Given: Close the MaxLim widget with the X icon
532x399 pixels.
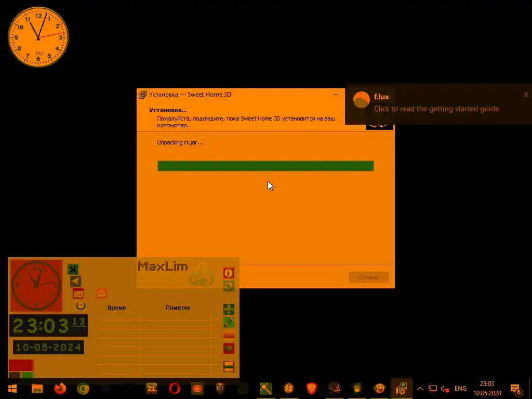Looking at the screenshot, I should click(73, 270).
